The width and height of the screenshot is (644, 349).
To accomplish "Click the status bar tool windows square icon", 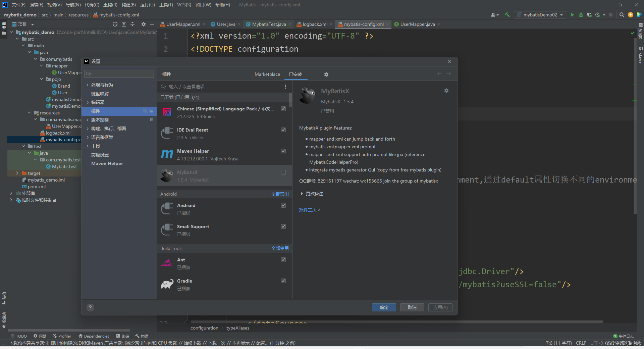I will coord(4,343).
